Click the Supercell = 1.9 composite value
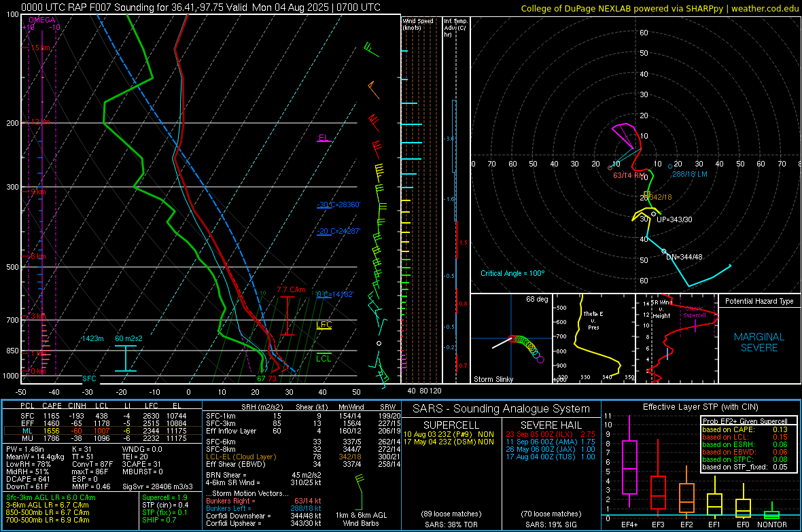The height and width of the screenshot is (532, 802). click(164, 497)
